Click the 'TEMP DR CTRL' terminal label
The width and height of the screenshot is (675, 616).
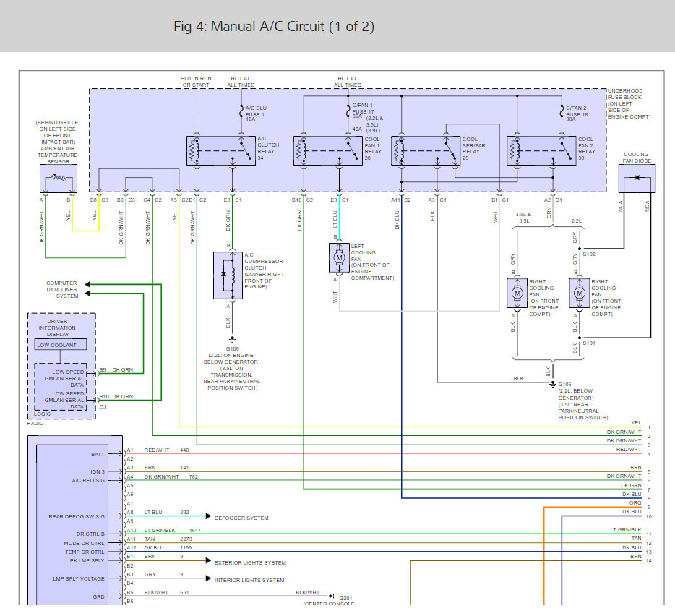(x=85, y=552)
